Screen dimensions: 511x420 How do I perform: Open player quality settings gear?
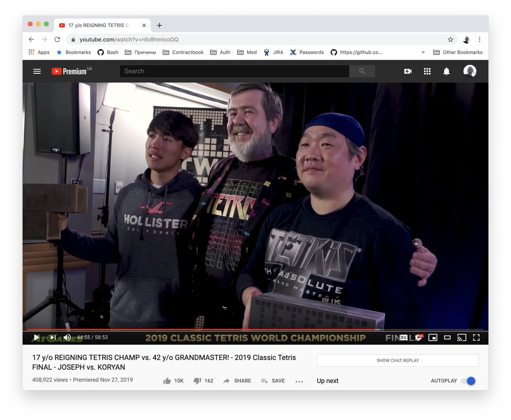click(418, 338)
